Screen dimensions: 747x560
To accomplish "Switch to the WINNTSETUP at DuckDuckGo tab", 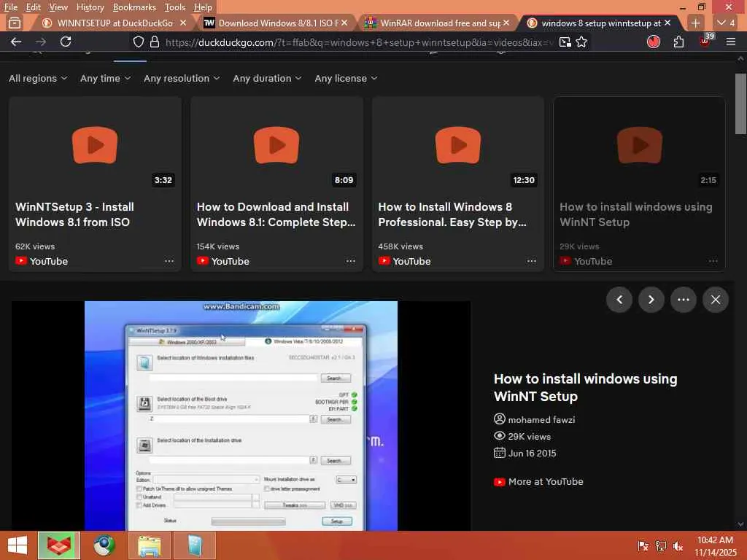I will coord(115,23).
